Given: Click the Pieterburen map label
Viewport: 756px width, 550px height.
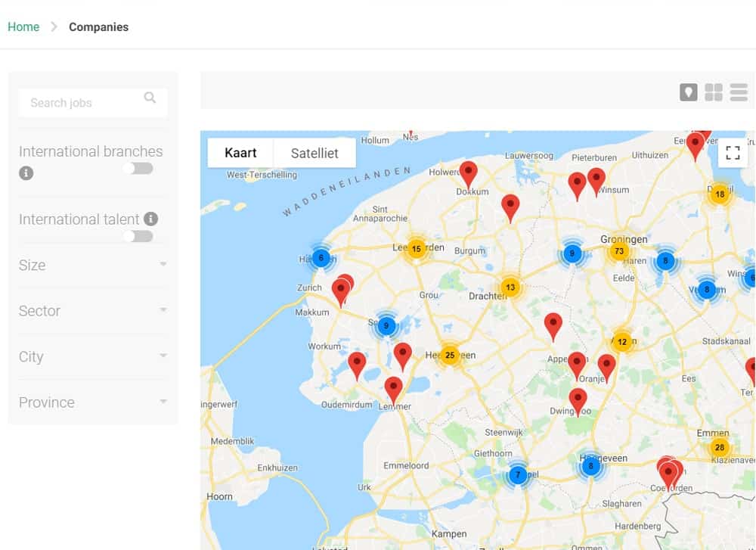Looking at the screenshot, I should [594, 158].
